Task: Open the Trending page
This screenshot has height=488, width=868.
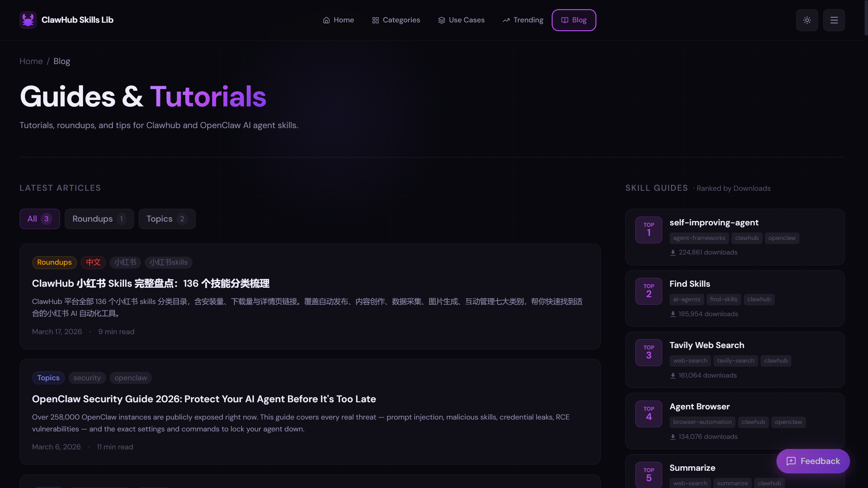Action: pyautogui.click(x=523, y=20)
